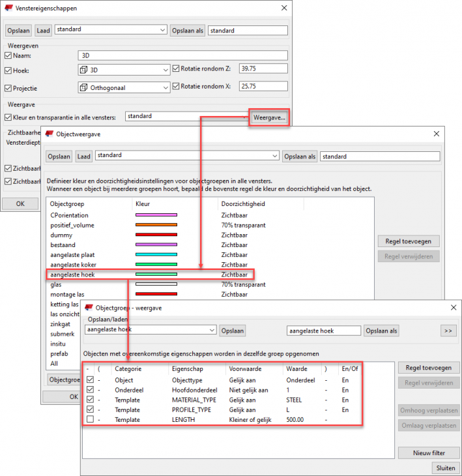Toggle the Rotatie rondom X checkbox
The width and height of the screenshot is (462, 476).
point(176,86)
